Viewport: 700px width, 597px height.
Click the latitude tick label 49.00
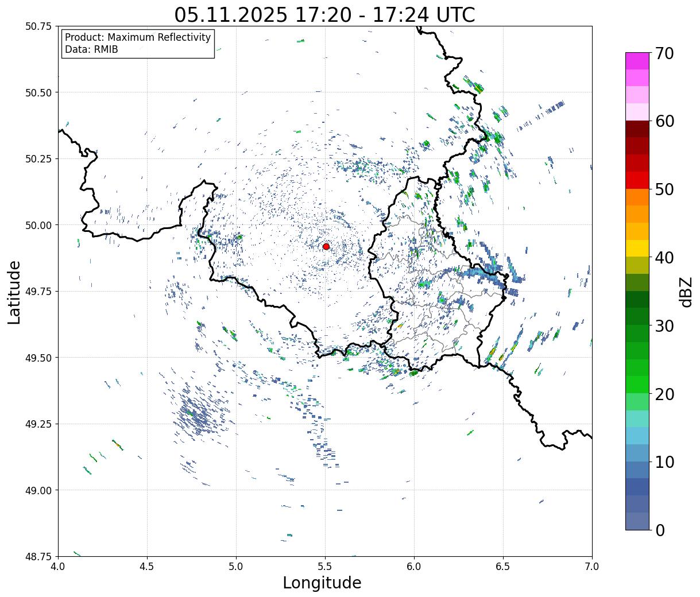coord(38,490)
